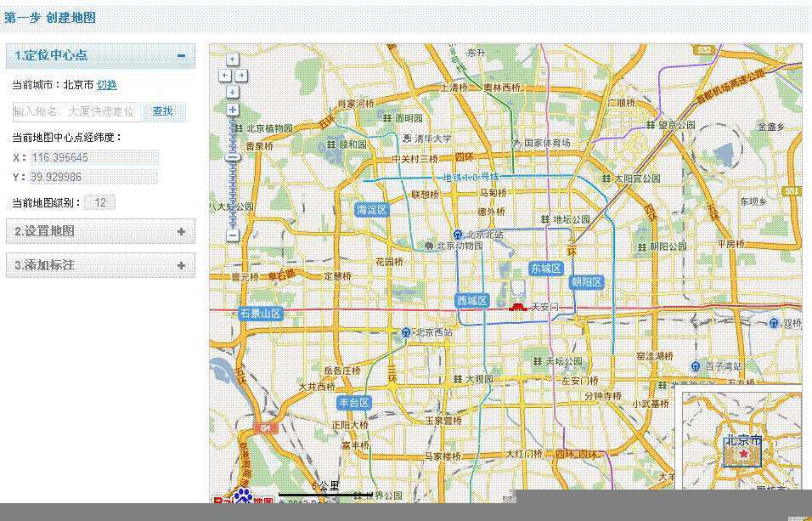Zoom in with the map plus button

[233, 110]
